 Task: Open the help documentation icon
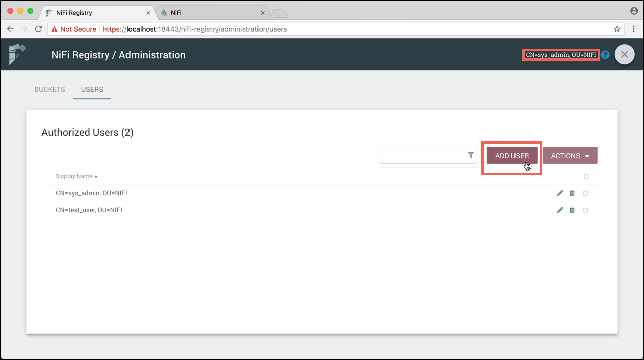605,55
